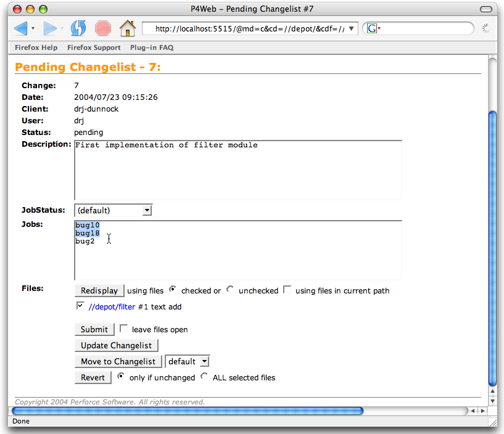Viewport: 504px width, 434px height.
Task: Open the Firefox Help bookmark
Action: tap(36, 47)
